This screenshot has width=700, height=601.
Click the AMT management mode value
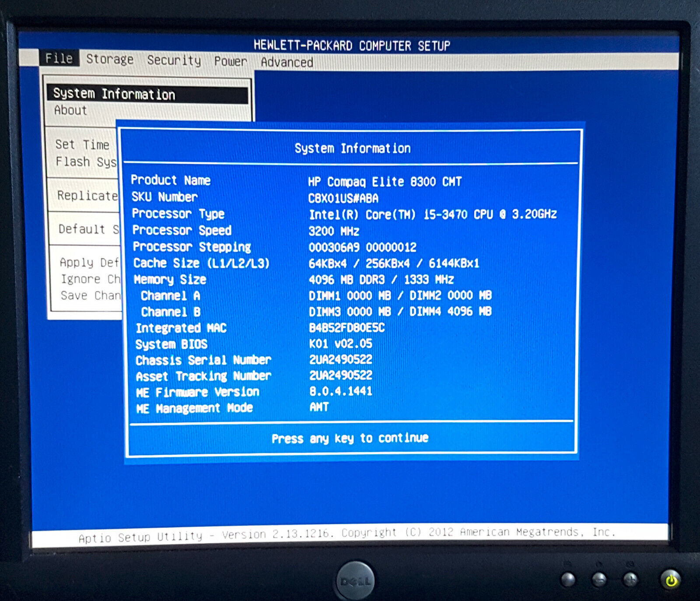pos(319,407)
